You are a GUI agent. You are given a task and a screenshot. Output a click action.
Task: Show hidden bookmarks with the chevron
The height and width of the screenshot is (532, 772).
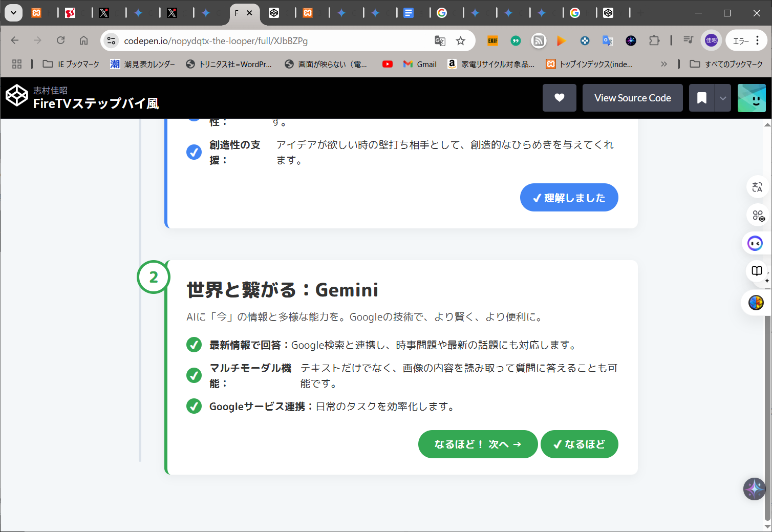tap(664, 64)
